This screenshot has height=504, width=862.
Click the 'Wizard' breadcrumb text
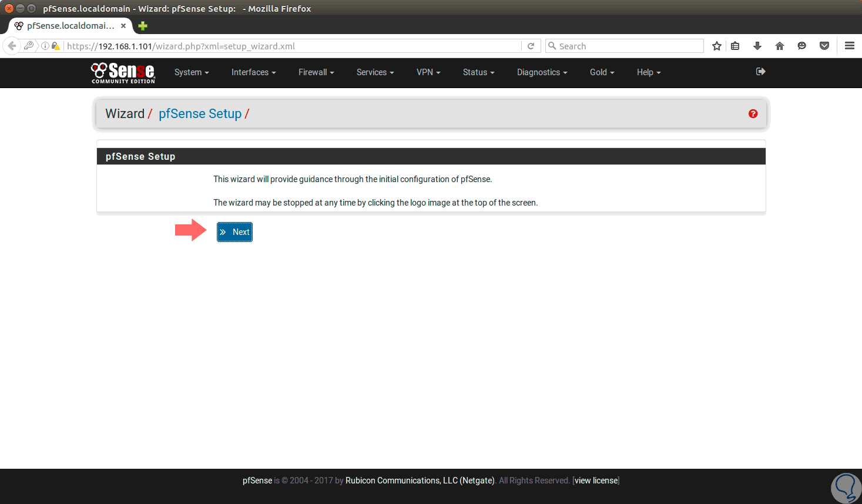pos(125,114)
